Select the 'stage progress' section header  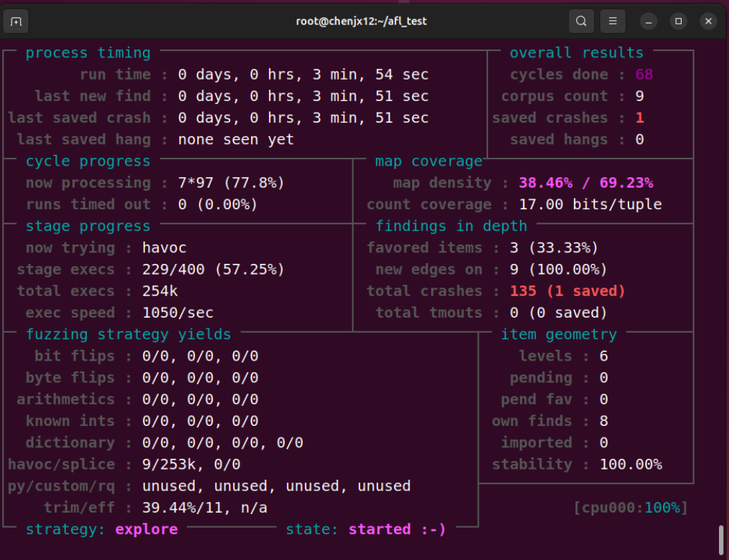point(88,227)
